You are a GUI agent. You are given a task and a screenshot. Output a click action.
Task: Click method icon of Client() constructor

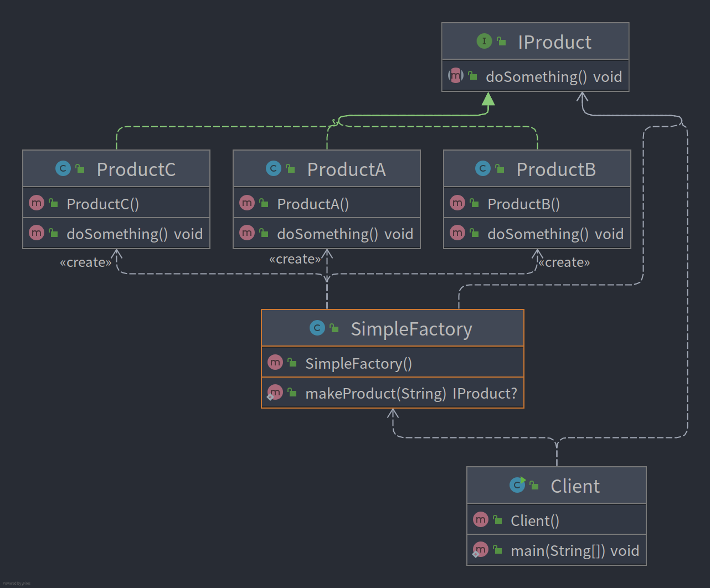(x=481, y=519)
